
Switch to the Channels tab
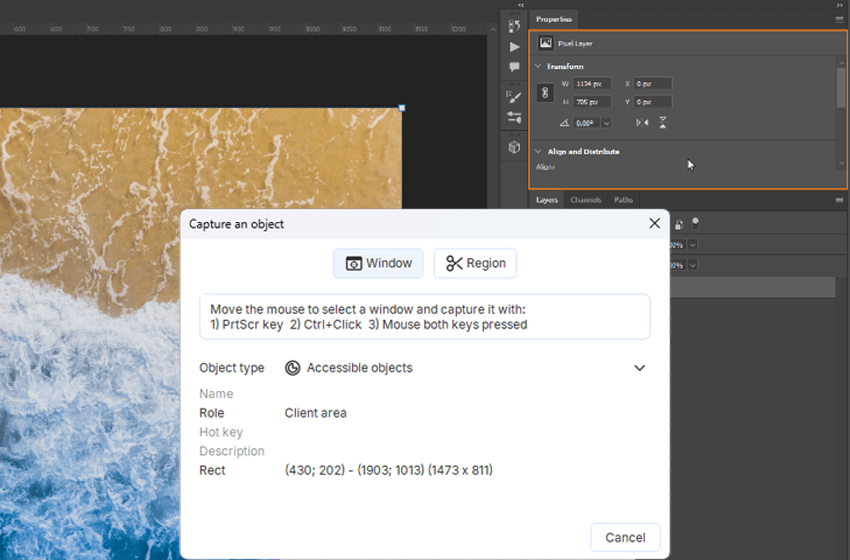[x=585, y=200]
